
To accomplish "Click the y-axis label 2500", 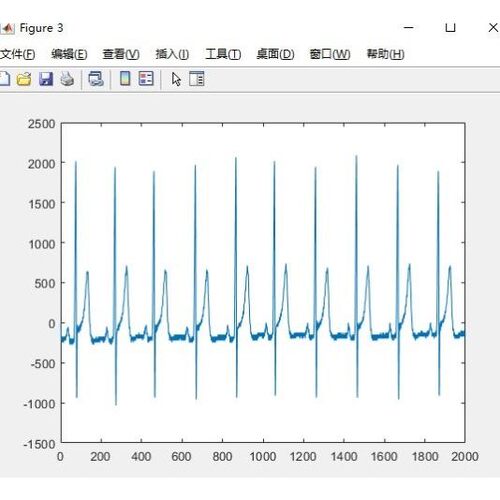I will tap(42, 124).
